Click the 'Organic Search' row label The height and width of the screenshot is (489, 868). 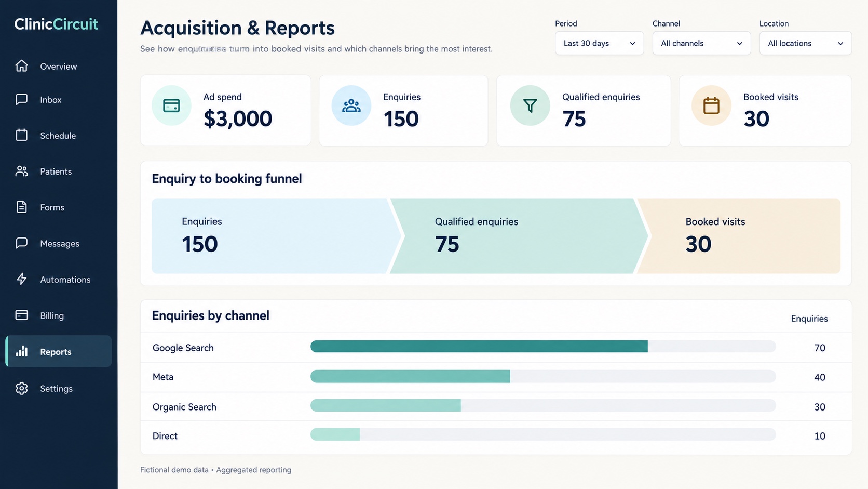coord(184,407)
